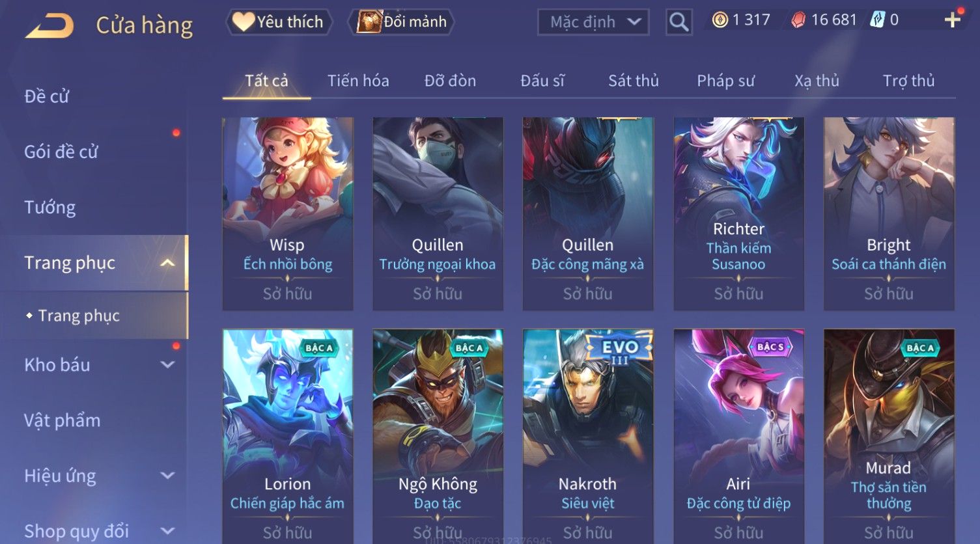Tap the golden back arrow icon
The width and height of the screenshot is (980, 544).
[x=49, y=26]
